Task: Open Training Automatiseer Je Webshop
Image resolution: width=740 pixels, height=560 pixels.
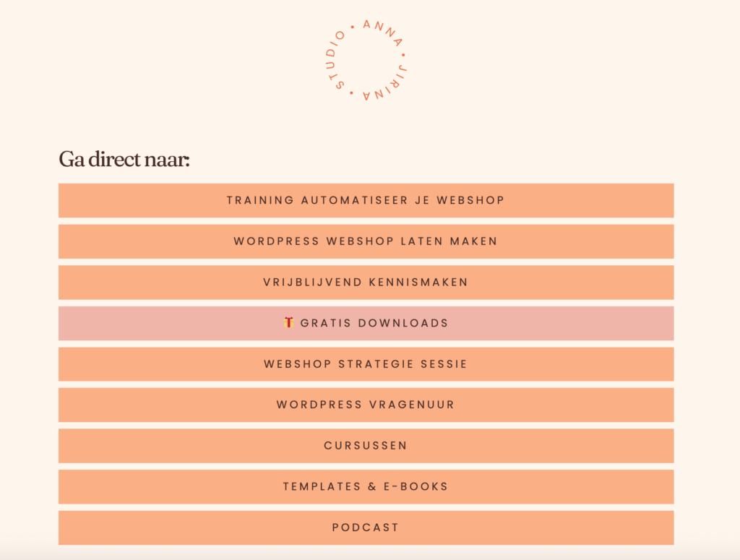Action: 366,200
